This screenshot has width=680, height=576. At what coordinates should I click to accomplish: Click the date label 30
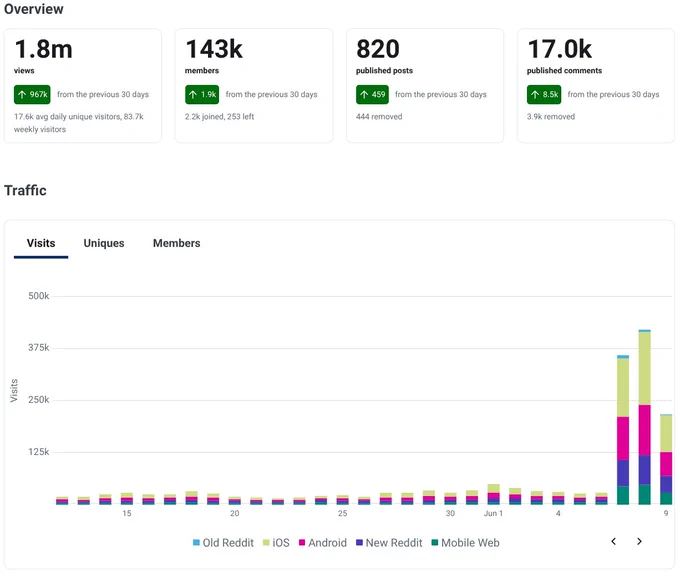tap(451, 514)
